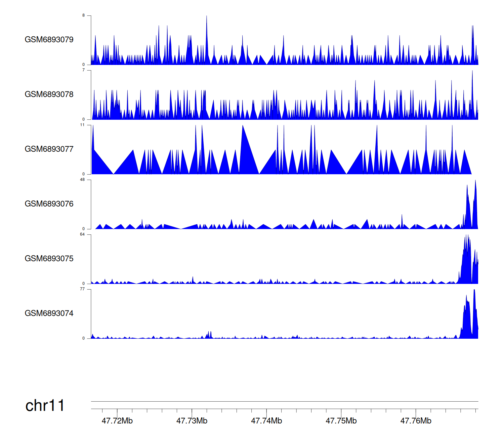This screenshot has width=504, height=444.
Task: Select the 47.73Mb position on the axis
Action: click(192, 421)
